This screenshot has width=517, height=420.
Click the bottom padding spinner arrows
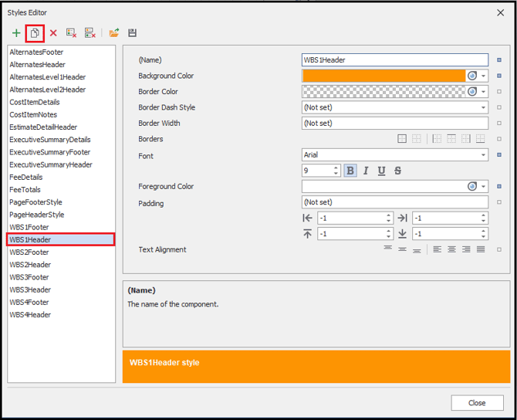[x=483, y=234]
